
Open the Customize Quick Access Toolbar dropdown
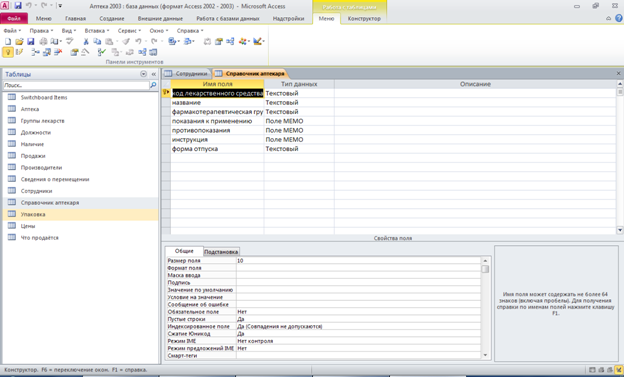[60, 6]
